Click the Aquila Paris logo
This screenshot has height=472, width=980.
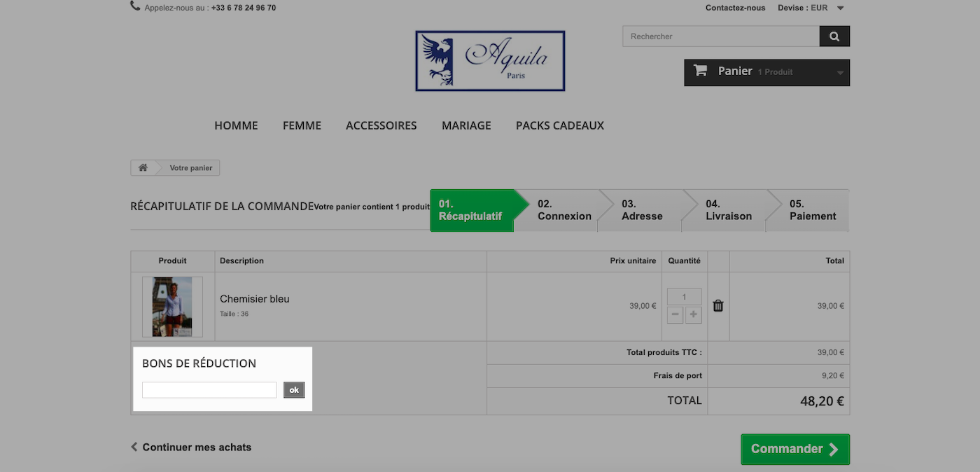click(490, 61)
